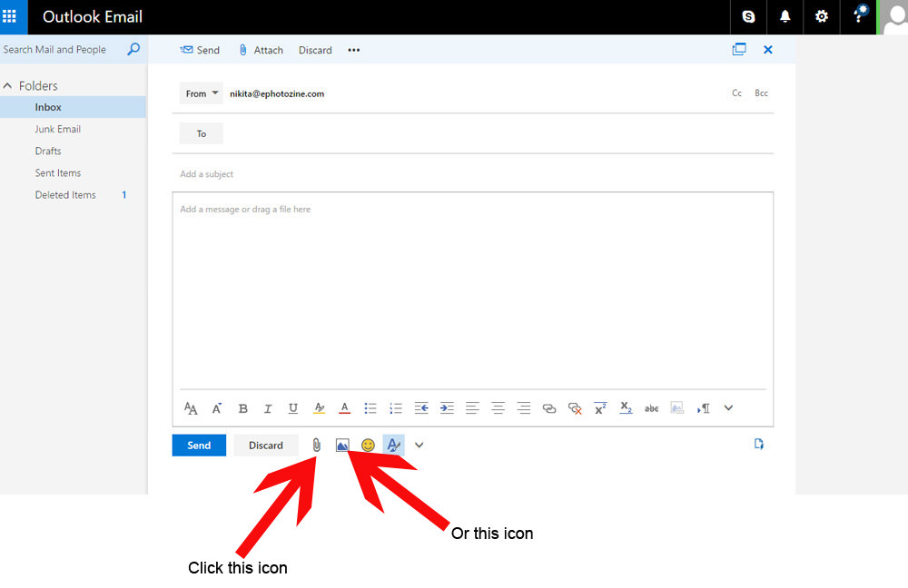This screenshot has width=908, height=588.
Task: Expand more formatting options chevron
Action: [728, 408]
